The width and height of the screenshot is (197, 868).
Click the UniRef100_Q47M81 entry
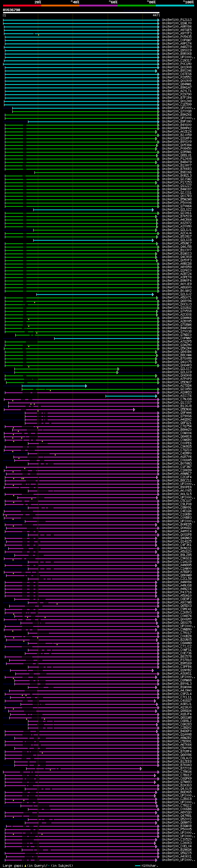(177, 816)
